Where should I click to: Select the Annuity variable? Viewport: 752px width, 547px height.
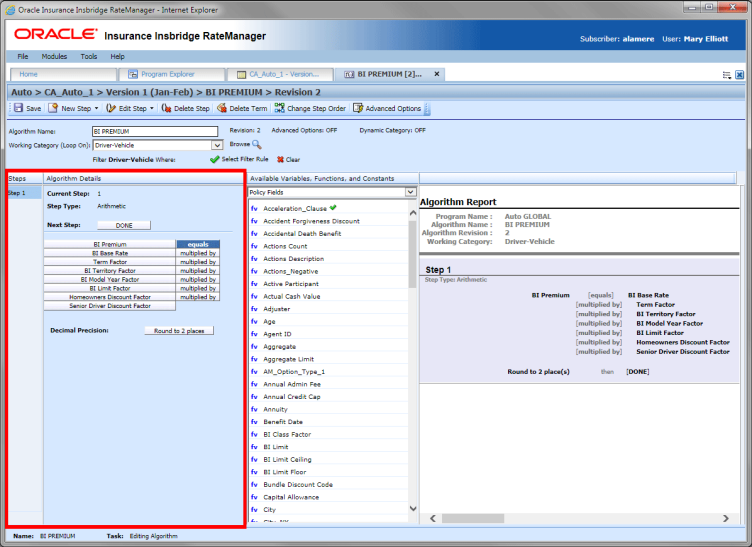[275, 409]
